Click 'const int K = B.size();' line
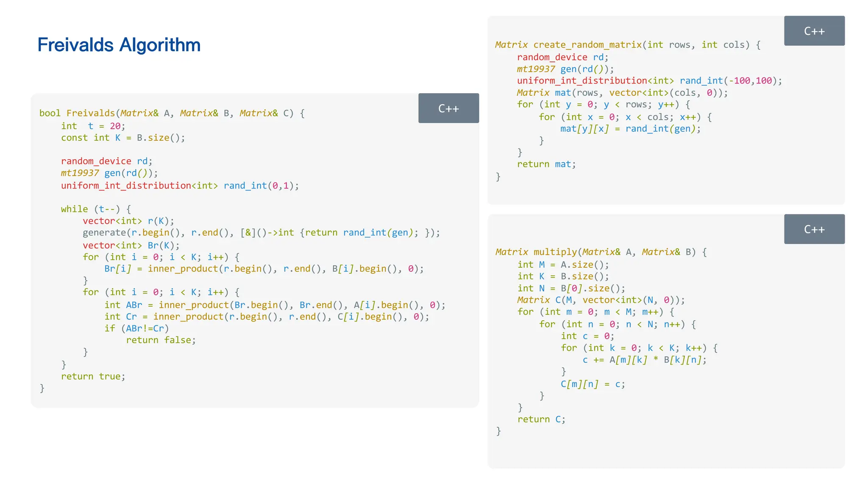868x488 pixels. [123, 138]
